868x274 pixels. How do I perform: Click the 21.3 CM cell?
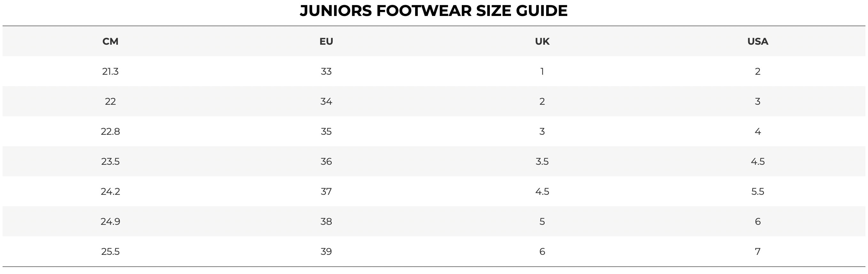click(x=110, y=71)
